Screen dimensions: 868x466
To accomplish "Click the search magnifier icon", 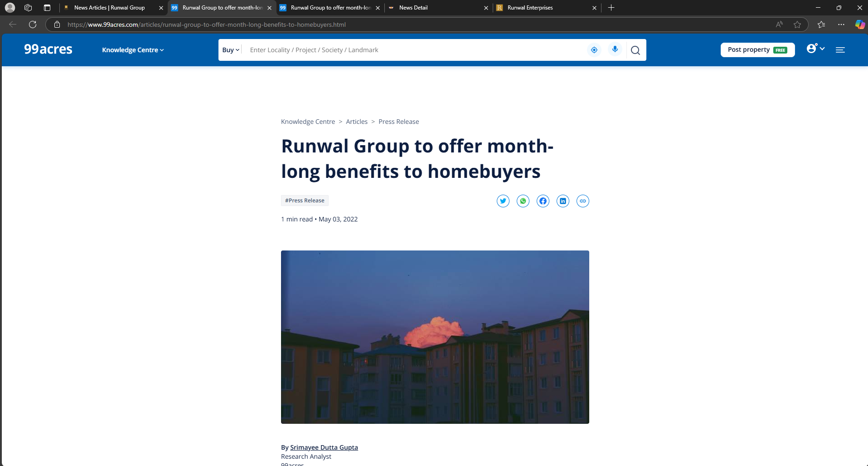I will coord(635,50).
